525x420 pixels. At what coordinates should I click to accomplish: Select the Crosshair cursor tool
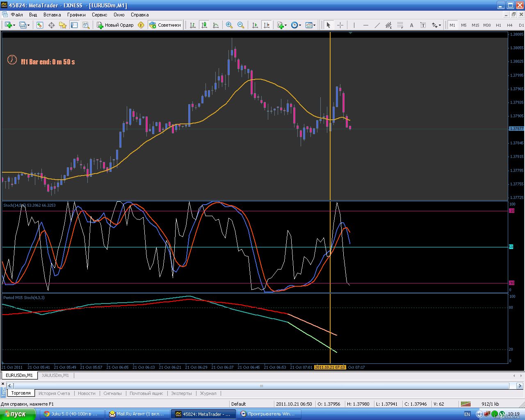click(x=340, y=25)
